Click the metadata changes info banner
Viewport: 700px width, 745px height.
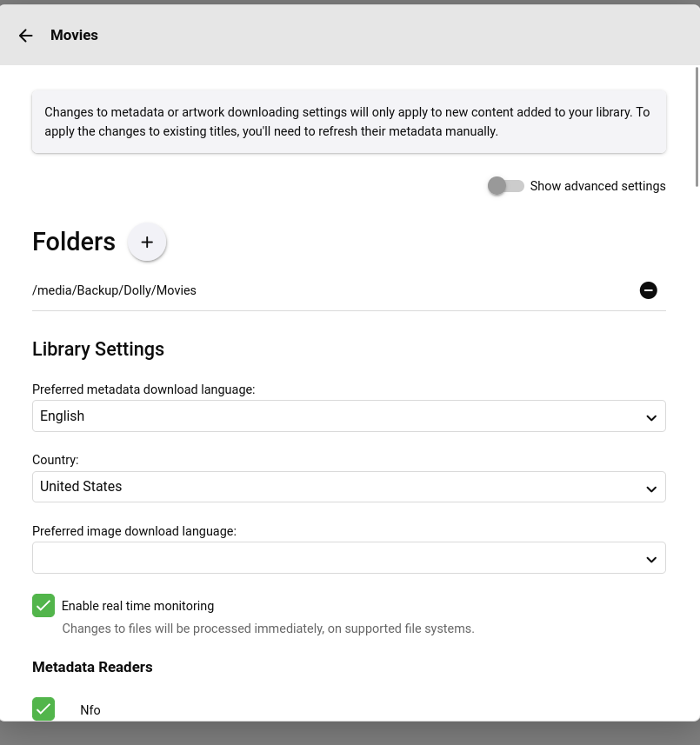click(x=349, y=123)
